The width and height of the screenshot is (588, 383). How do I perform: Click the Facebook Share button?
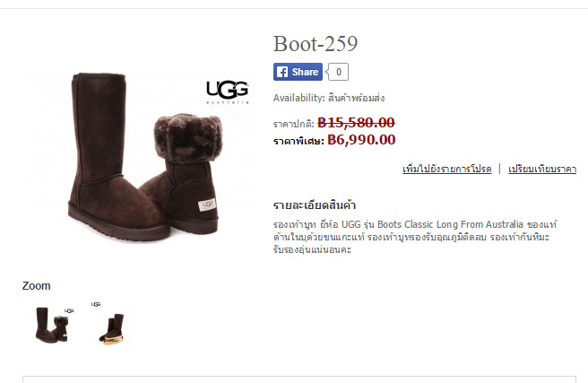[x=298, y=72]
